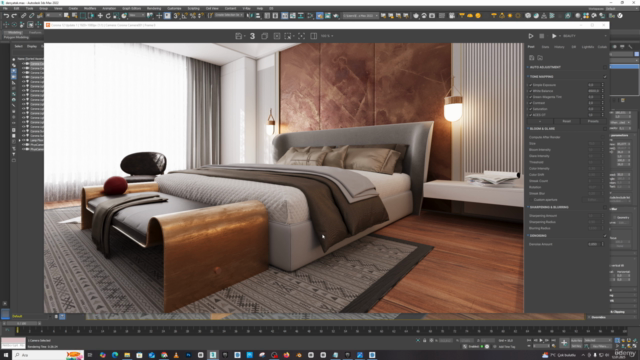Open the Create Selection Set dropdown
The image size is (640, 360).
pyautogui.click(x=228, y=16)
